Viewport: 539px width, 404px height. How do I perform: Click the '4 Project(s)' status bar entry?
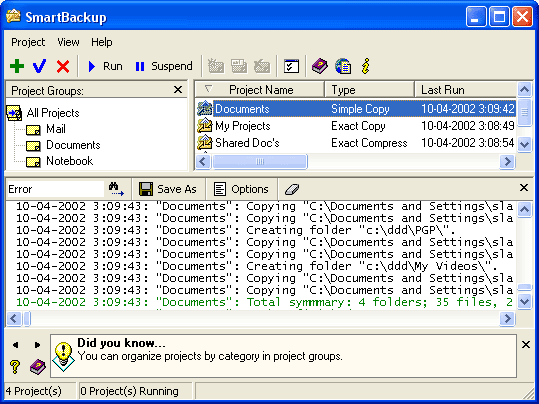coord(34,391)
